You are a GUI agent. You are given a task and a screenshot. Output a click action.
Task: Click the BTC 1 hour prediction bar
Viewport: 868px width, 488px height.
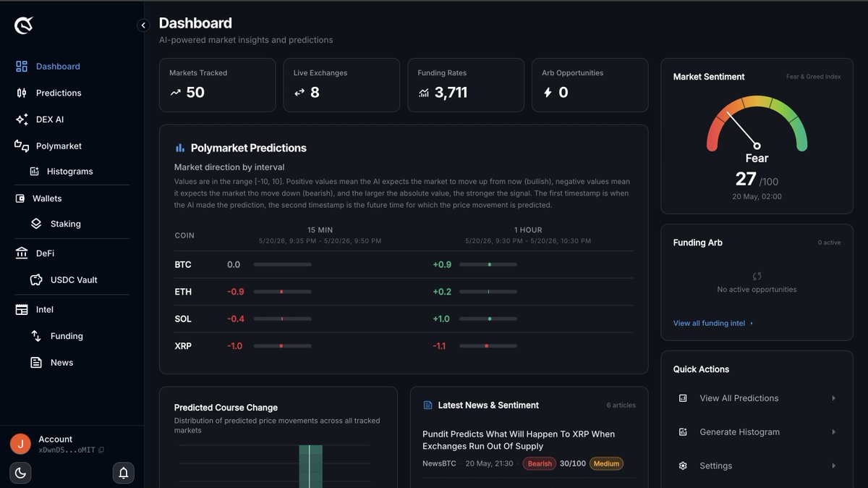click(x=488, y=265)
